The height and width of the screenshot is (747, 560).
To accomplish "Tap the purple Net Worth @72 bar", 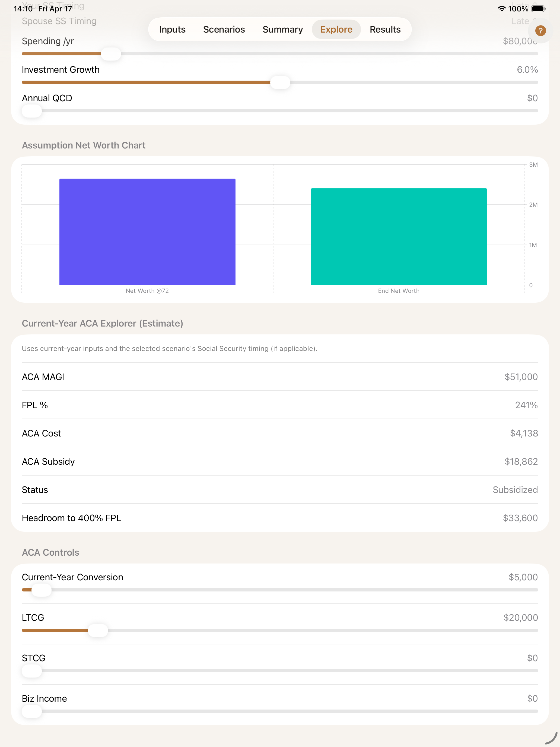I will (x=147, y=232).
